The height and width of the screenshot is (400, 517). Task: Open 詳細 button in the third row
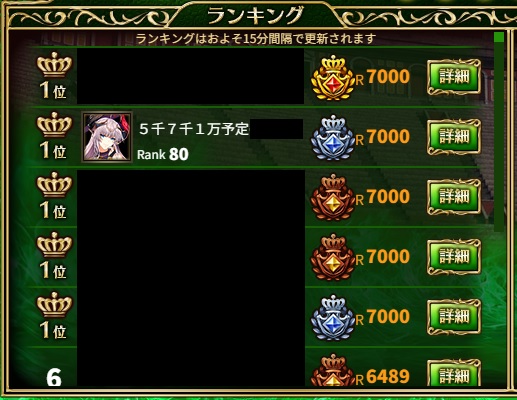[454, 197]
